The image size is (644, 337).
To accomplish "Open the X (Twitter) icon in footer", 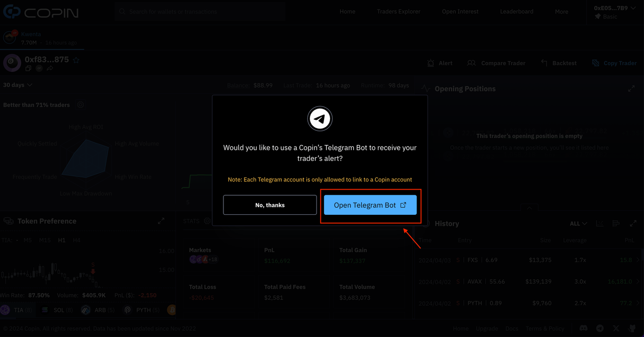I will click(x=616, y=328).
